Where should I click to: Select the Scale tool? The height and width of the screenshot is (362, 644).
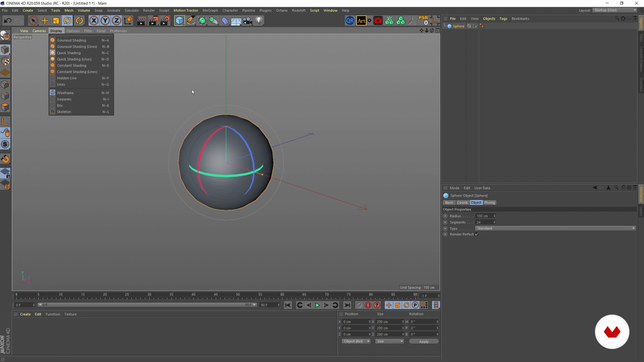pos(56,21)
